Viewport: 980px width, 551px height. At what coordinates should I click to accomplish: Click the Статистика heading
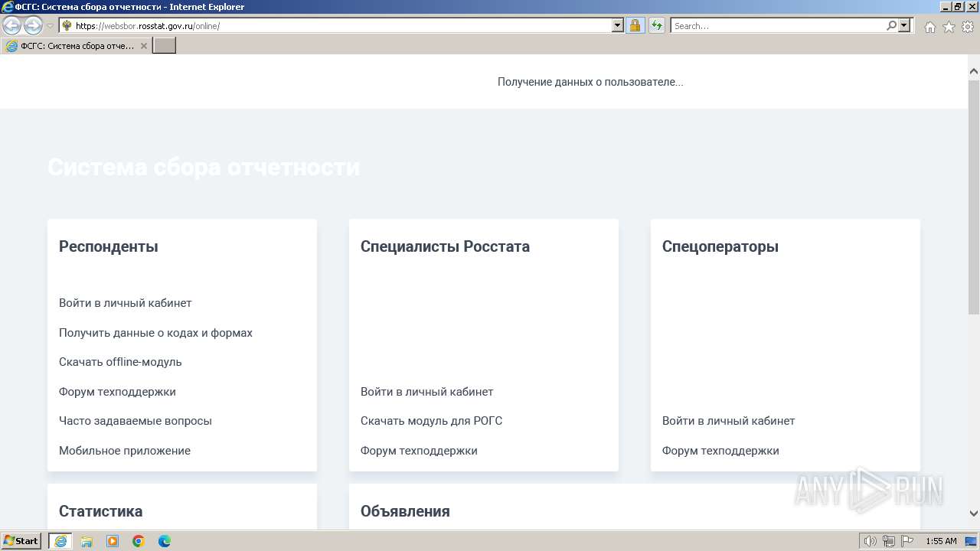click(100, 511)
